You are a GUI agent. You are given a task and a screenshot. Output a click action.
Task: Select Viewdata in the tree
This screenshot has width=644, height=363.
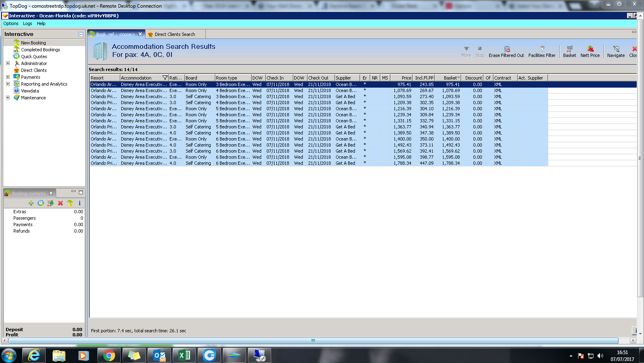tap(30, 91)
